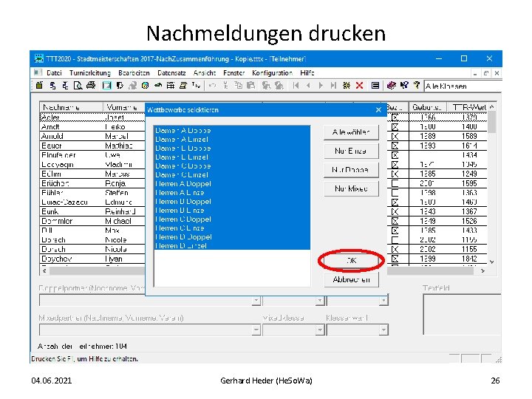532x399 pixels.
Task: Open the Konfiguration menu
Action: tap(272, 73)
